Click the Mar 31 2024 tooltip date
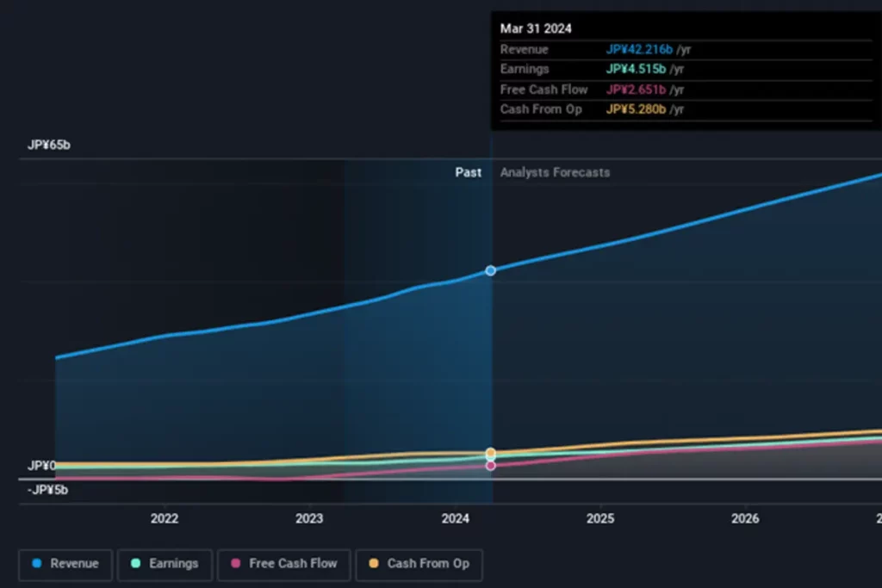This screenshot has width=882, height=588. click(536, 28)
